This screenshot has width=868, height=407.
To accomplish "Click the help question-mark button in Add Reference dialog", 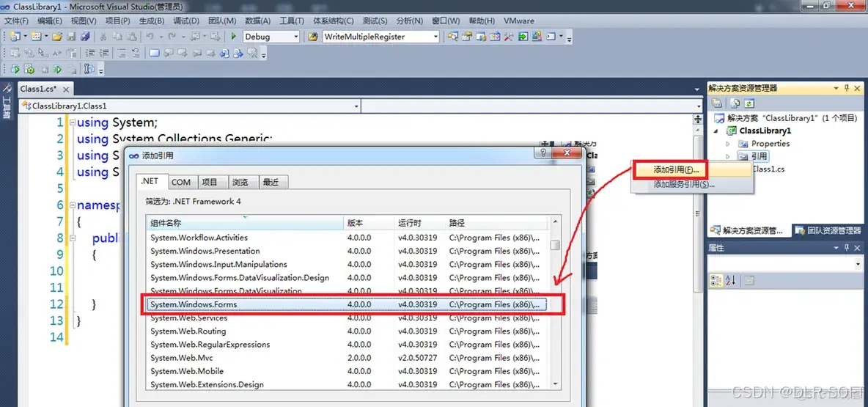I will click(543, 153).
